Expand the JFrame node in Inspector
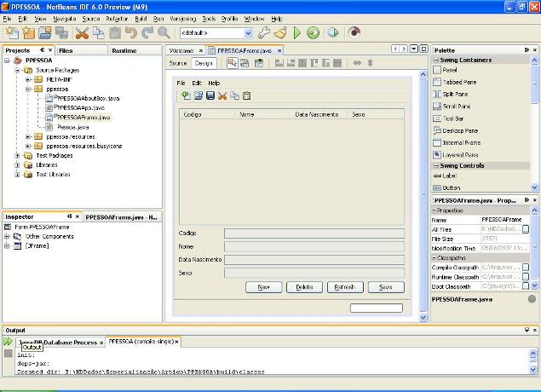541x392 pixels. [8, 245]
